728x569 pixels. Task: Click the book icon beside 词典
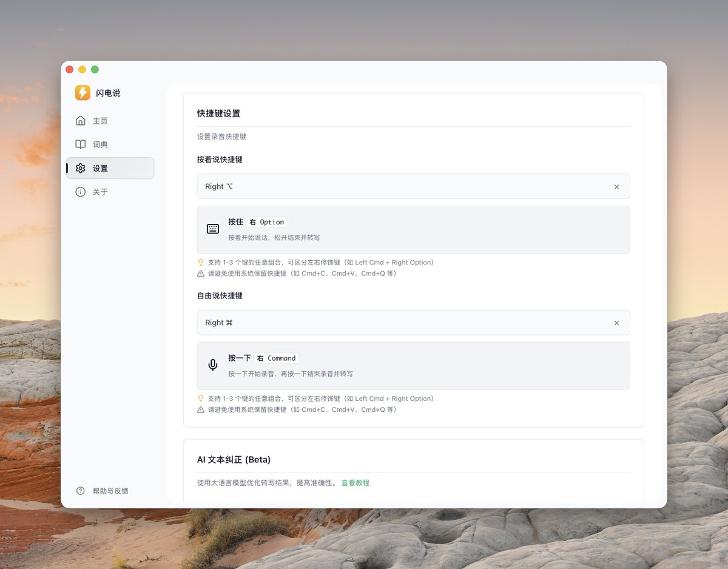click(81, 144)
